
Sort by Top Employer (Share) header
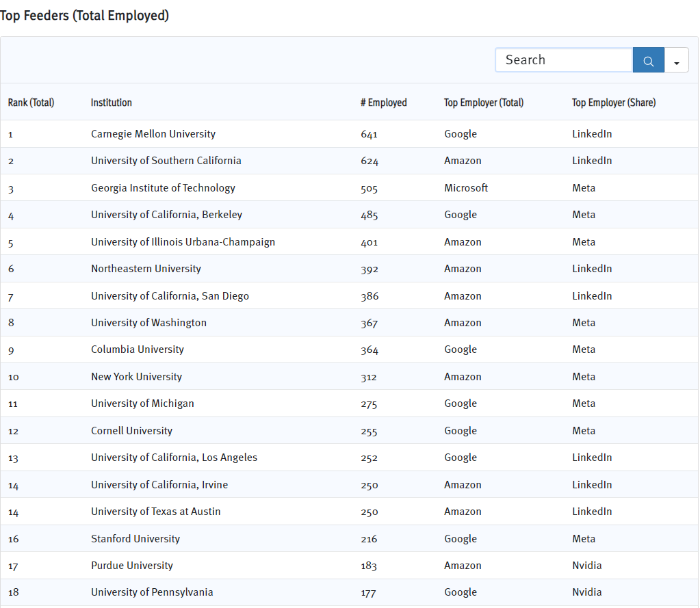(x=614, y=103)
